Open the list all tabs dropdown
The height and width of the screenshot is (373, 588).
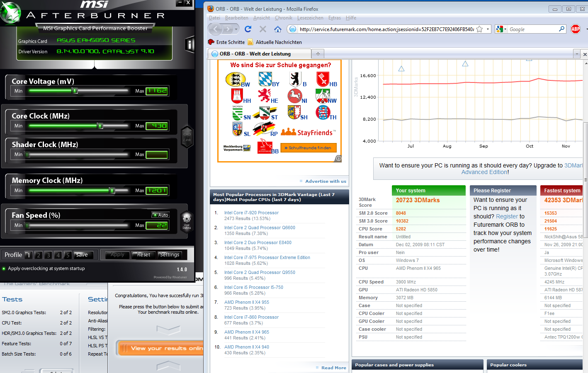pos(576,54)
